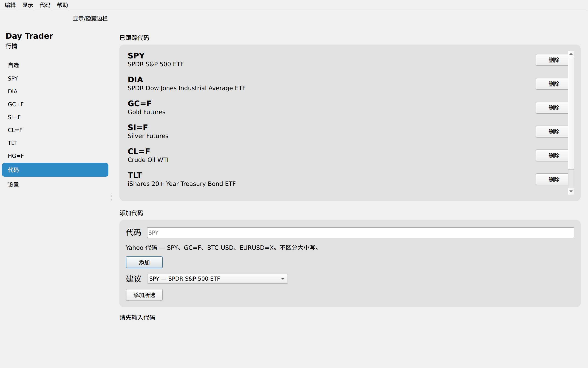The image size is (588, 368).
Task: Click the 已跟踪代码 section heading
Action: [x=134, y=38]
